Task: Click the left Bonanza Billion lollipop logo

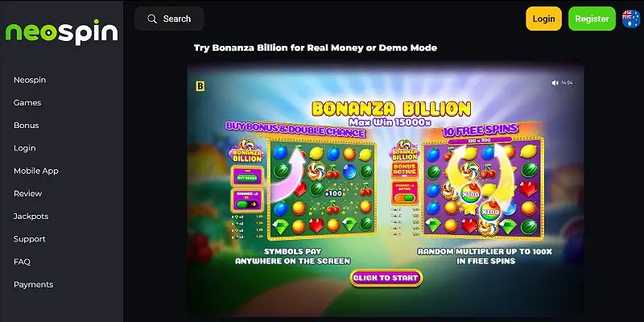Action: pyautogui.click(x=247, y=151)
